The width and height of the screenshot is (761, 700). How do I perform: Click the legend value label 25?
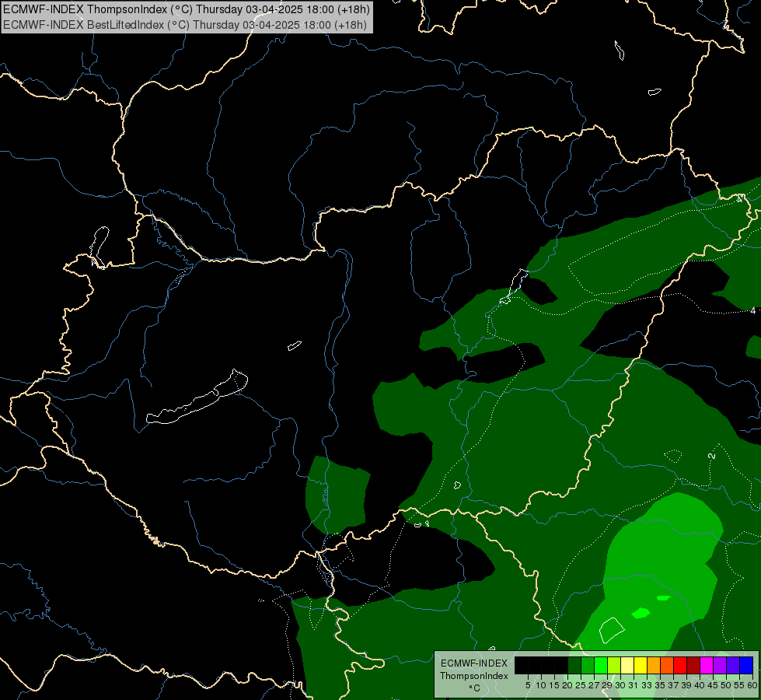pyautogui.click(x=581, y=685)
